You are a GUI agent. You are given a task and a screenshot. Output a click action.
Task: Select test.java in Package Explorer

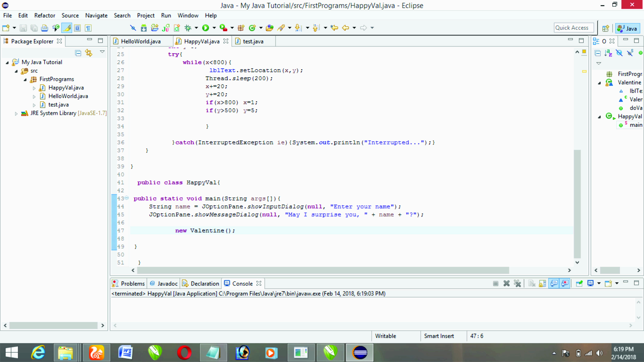[58, 105]
